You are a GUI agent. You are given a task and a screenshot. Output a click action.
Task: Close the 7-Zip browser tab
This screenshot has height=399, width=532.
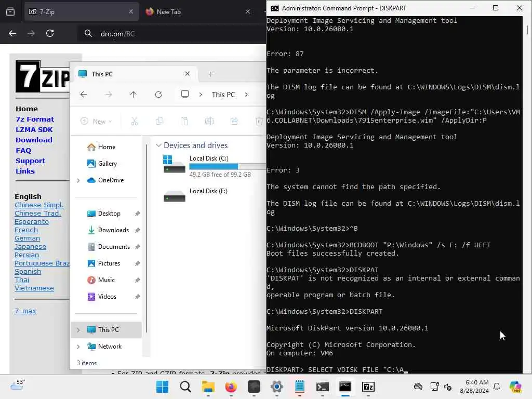[130, 11]
